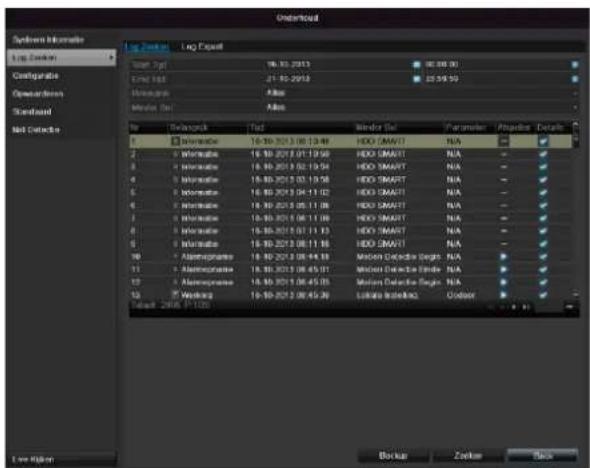Click the Minder Sel column header
This screenshot has width=590, height=468.
[x=376, y=128]
